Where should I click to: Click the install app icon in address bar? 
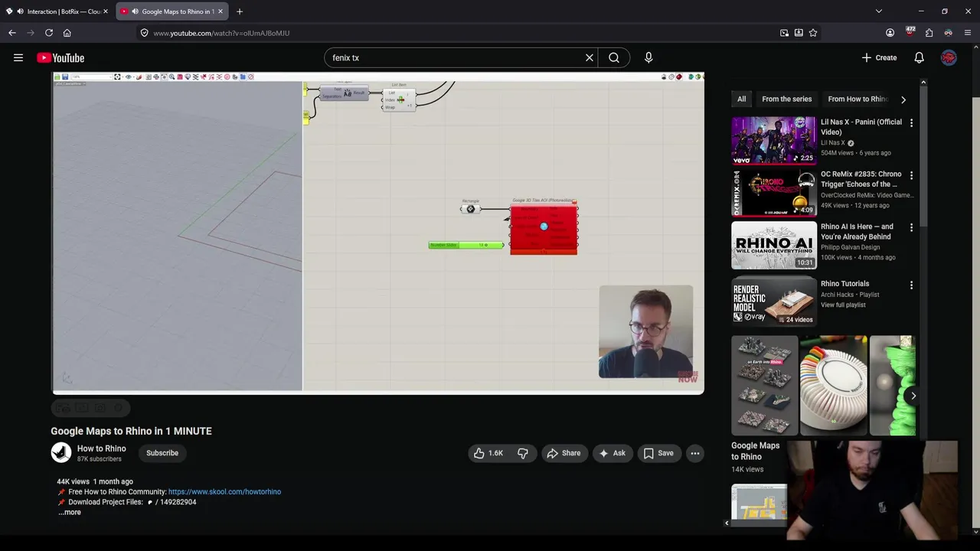(799, 33)
